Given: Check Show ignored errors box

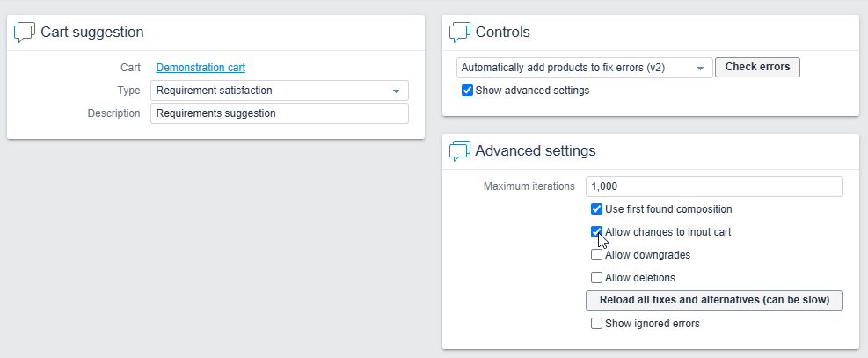Looking at the screenshot, I should click(x=597, y=324).
